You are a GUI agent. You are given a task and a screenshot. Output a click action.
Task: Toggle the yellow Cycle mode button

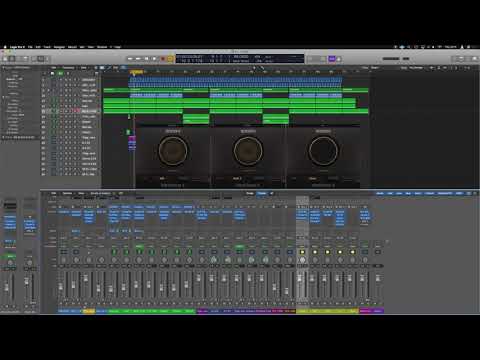(170, 59)
